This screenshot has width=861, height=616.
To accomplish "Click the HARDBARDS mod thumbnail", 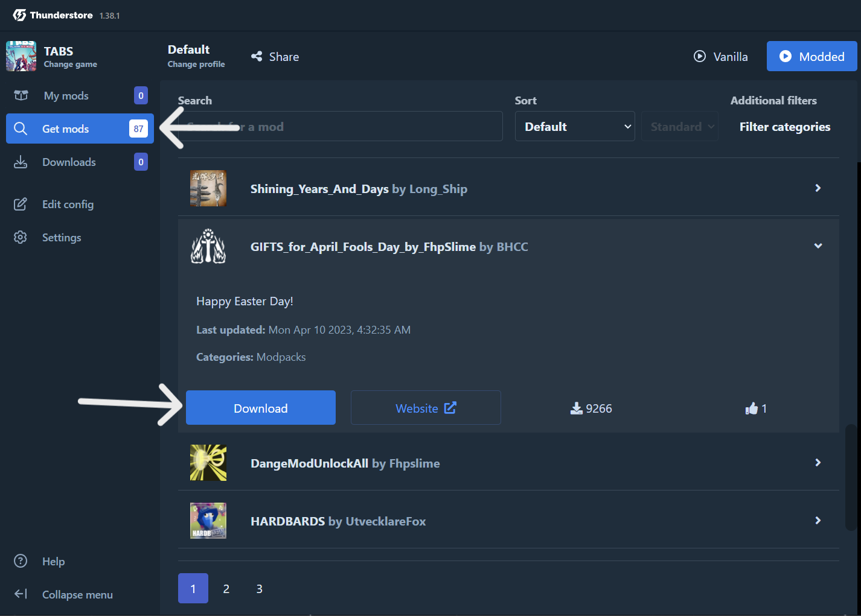I will [208, 521].
